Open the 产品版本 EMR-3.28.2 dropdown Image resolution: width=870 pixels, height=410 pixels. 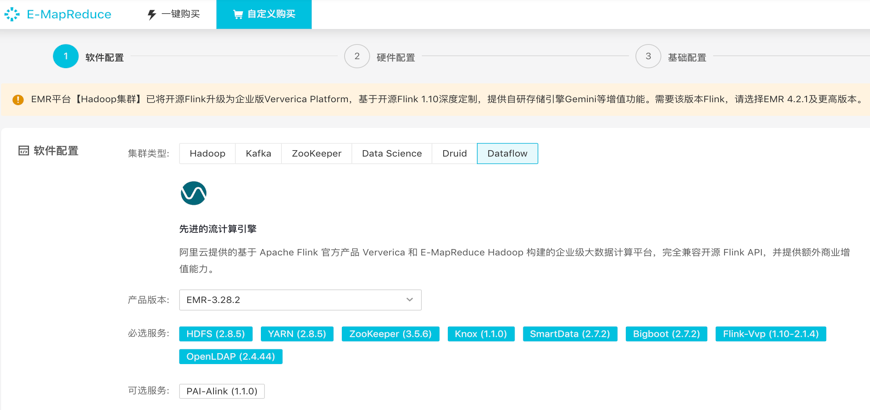coord(300,300)
